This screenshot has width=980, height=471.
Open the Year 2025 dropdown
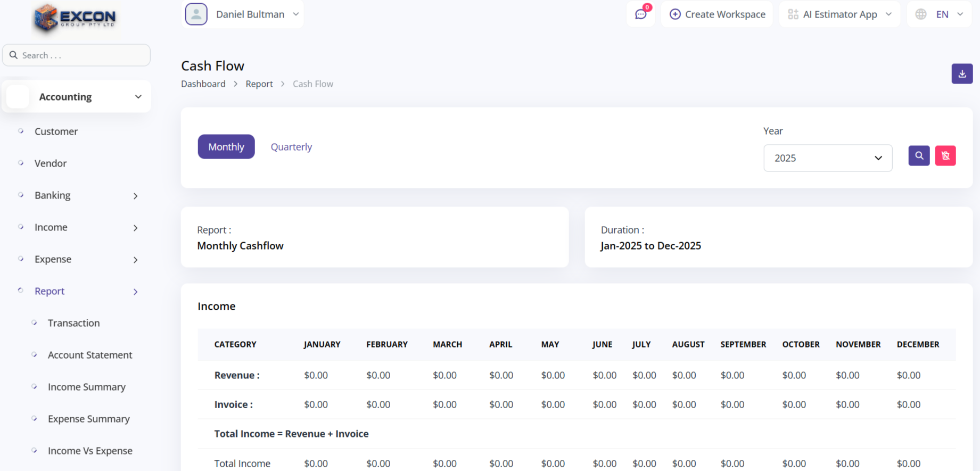[828, 158]
